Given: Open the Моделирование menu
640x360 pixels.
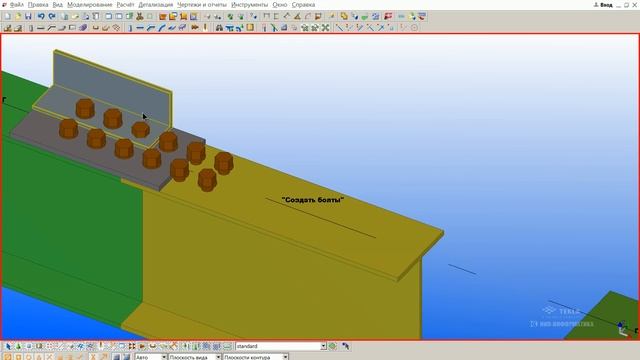Looking at the screenshot, I should [x=90, y=5].
